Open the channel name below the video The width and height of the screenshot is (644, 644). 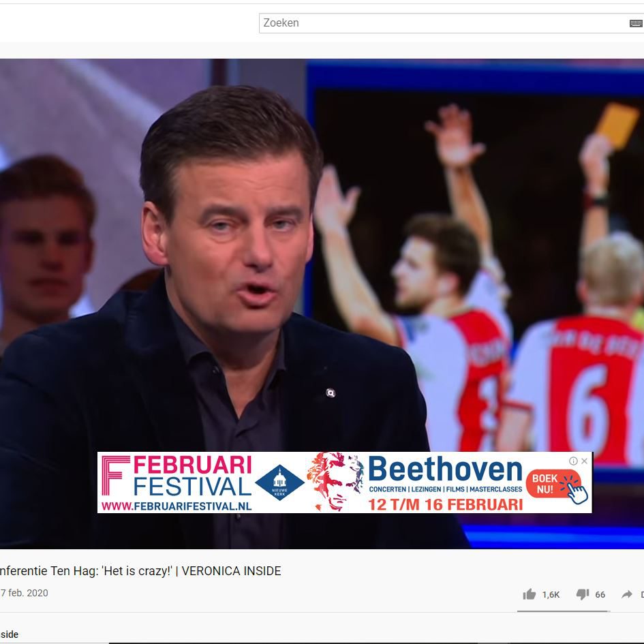tap(9, 634)
